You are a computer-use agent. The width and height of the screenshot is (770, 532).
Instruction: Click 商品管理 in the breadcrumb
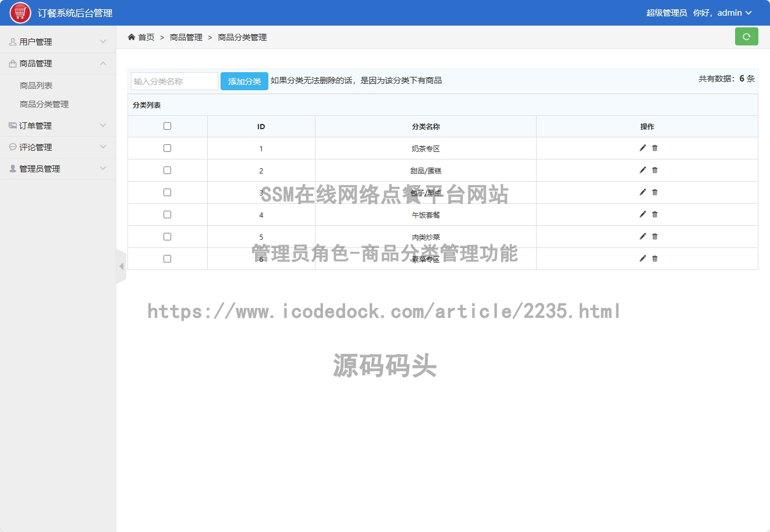[186, 37]
